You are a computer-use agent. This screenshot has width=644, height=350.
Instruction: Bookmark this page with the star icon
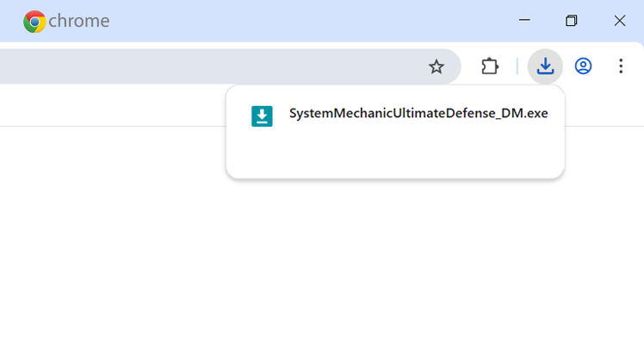[x=437, y=66]
